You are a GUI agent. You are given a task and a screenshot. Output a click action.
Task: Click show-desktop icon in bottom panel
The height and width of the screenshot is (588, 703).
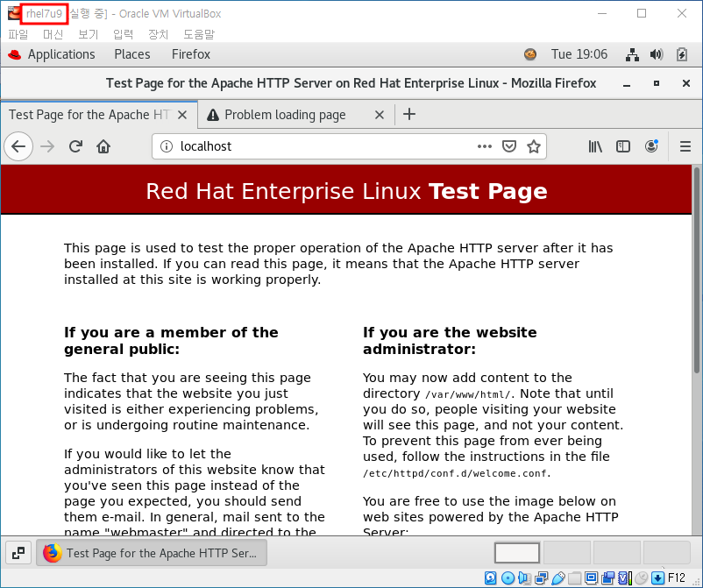[18, 553]
